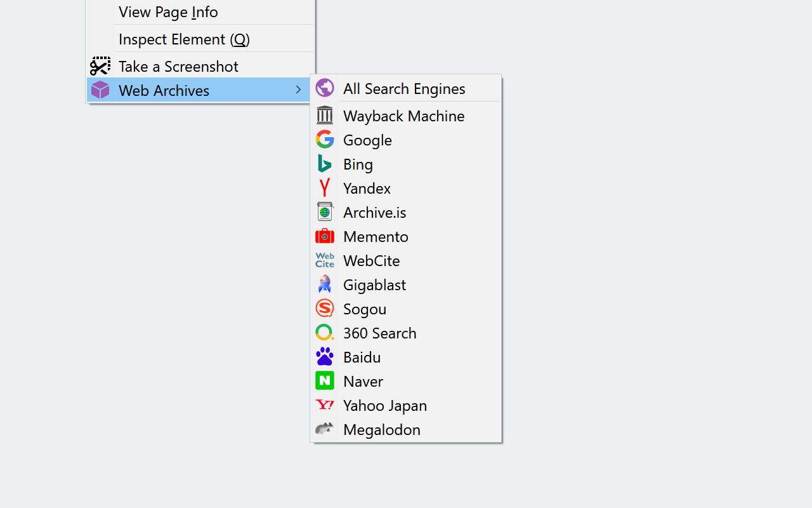Viewport: 812px width, 508px height.
Task: Click the Archive.is jar icon
Action: click(325, 211)
